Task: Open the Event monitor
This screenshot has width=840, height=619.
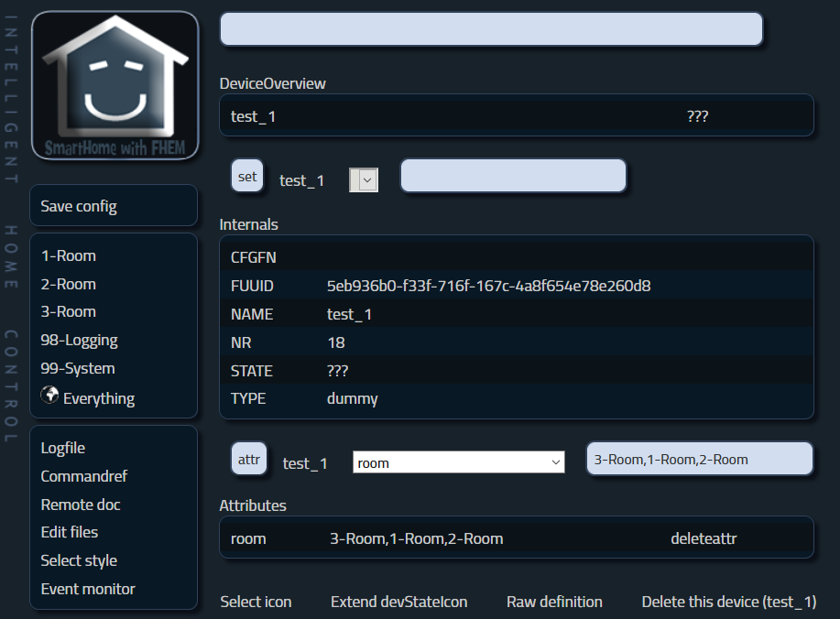Action: click(x=88, y=589)
